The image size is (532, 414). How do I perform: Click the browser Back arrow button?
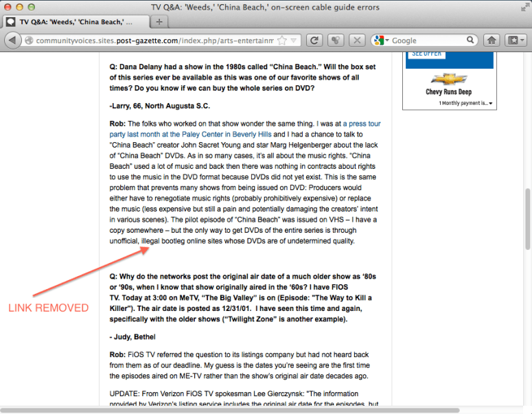tap(13, 41)
